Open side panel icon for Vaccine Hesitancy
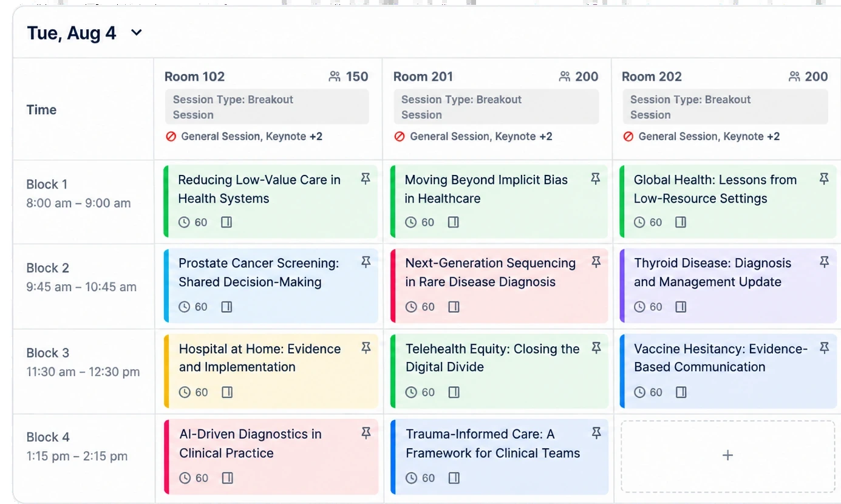 point(681,392)
